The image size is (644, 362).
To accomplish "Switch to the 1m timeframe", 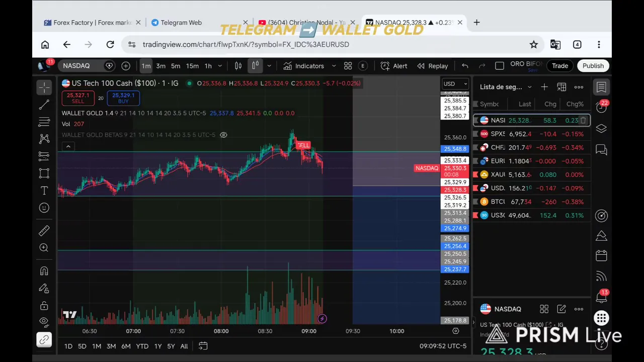I will point(146,66).
